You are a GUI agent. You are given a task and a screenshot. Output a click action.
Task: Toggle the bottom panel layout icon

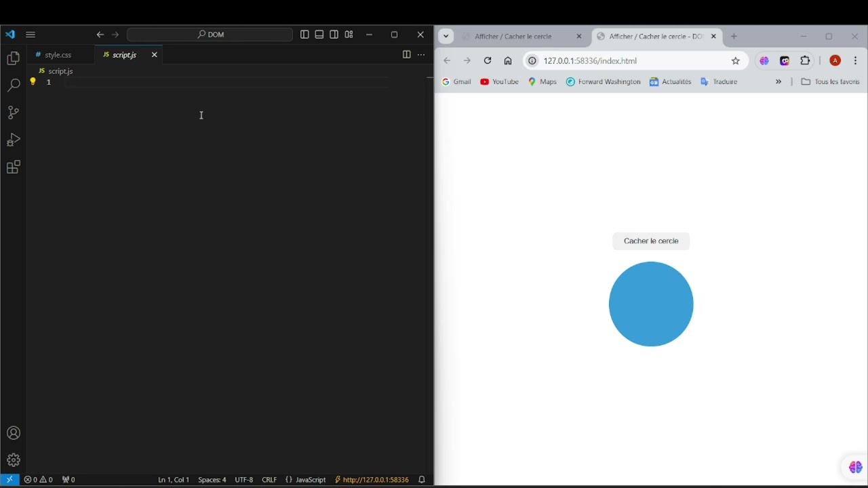(319, 35)
